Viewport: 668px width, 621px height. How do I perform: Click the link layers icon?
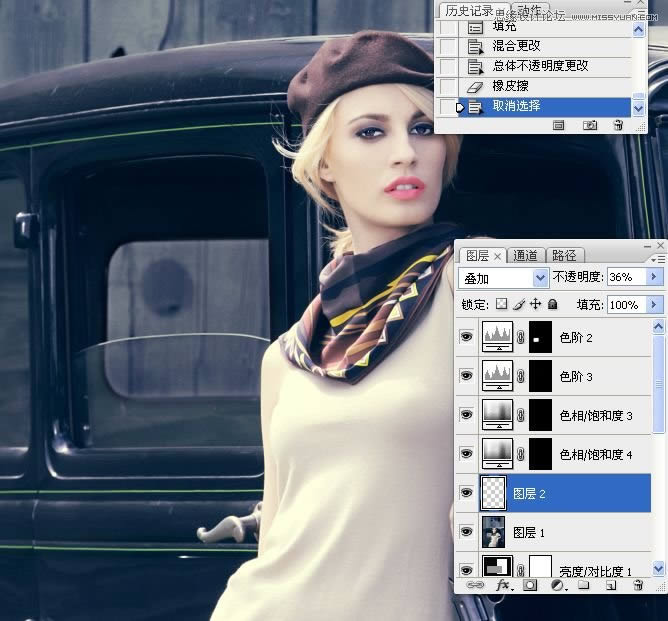pos(476,585)
